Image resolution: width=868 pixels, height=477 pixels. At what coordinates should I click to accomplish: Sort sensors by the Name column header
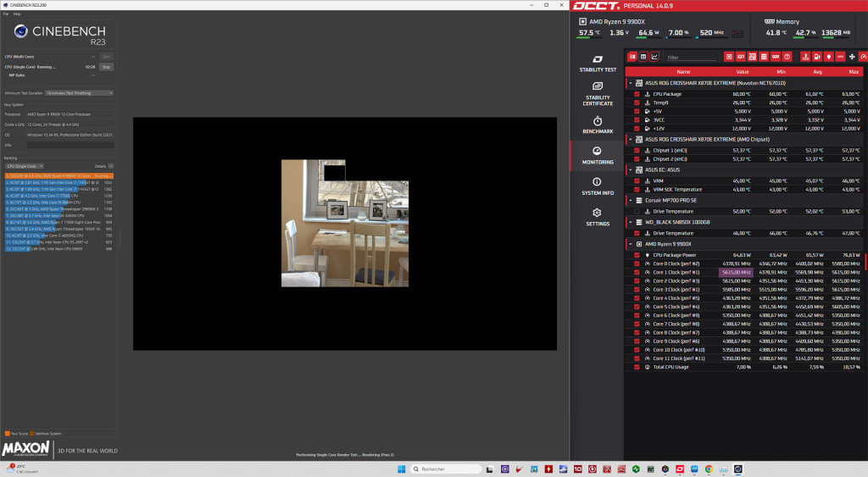tap(683, 71)
